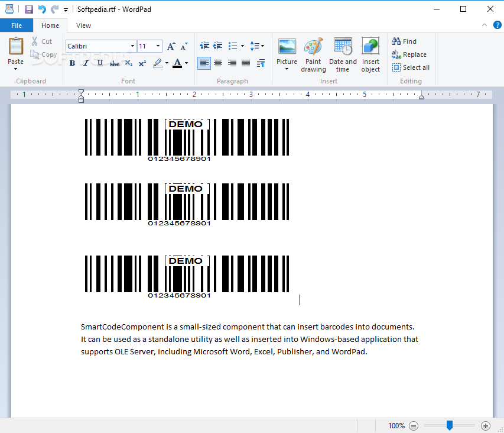504x433 pixels.
Task: Click the Cut button
Action: point(42,41)
